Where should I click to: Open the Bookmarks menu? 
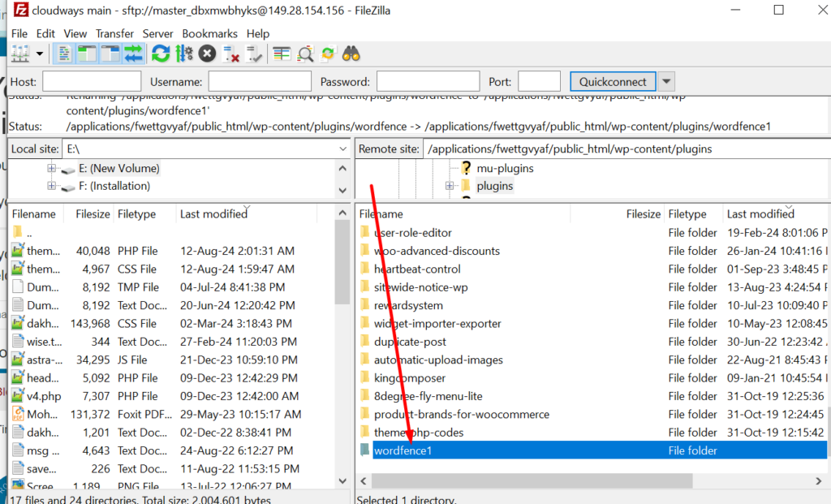209,33
